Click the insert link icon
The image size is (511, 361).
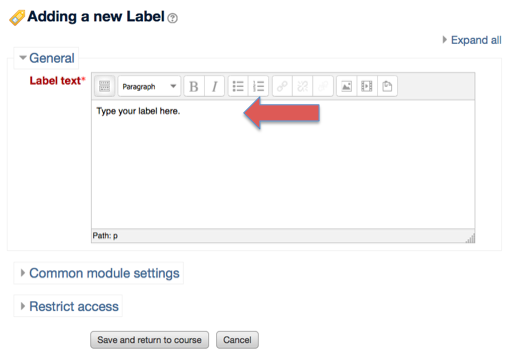tap(282, 86)
